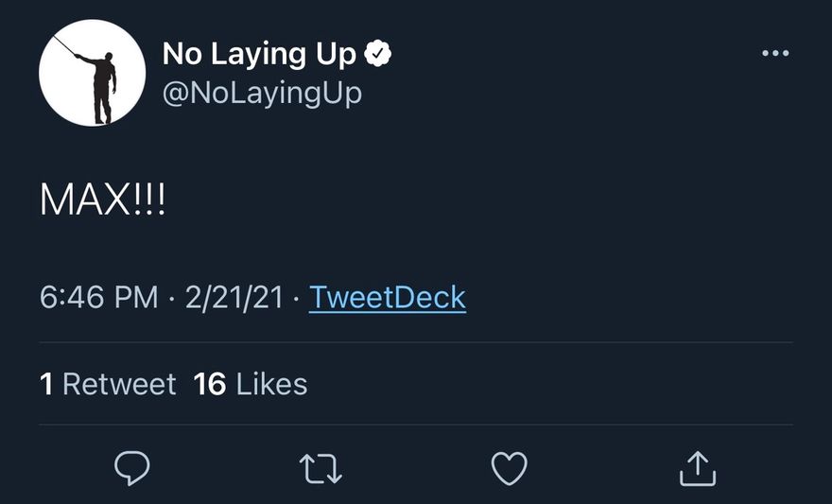Click the word Likes in the stats row
Viewport: 832px width, 504px height.
(x=271, y=384)
